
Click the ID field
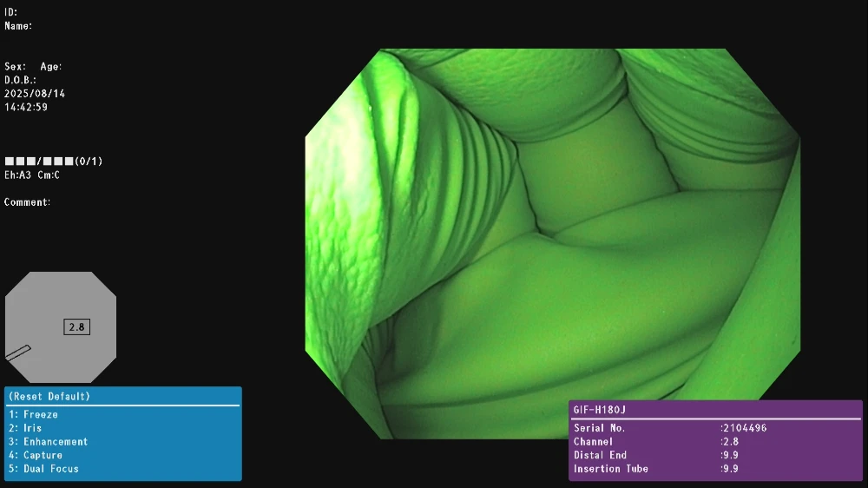[11, 12]
